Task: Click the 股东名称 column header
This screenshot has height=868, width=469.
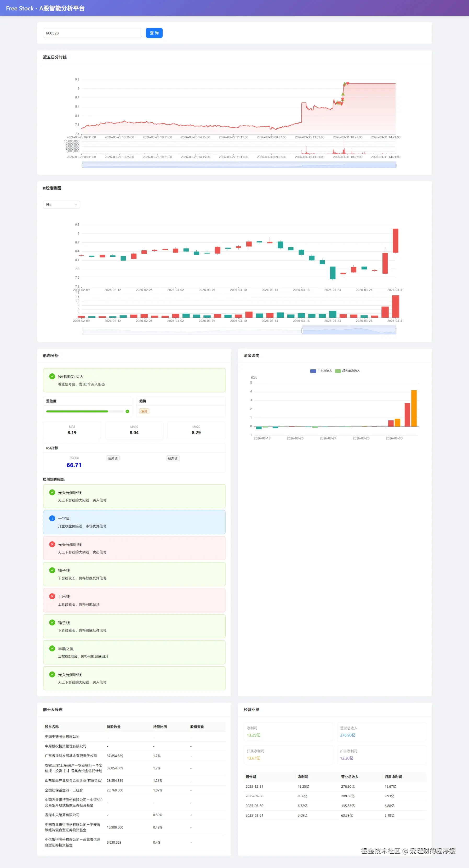Action: (52, 727)
